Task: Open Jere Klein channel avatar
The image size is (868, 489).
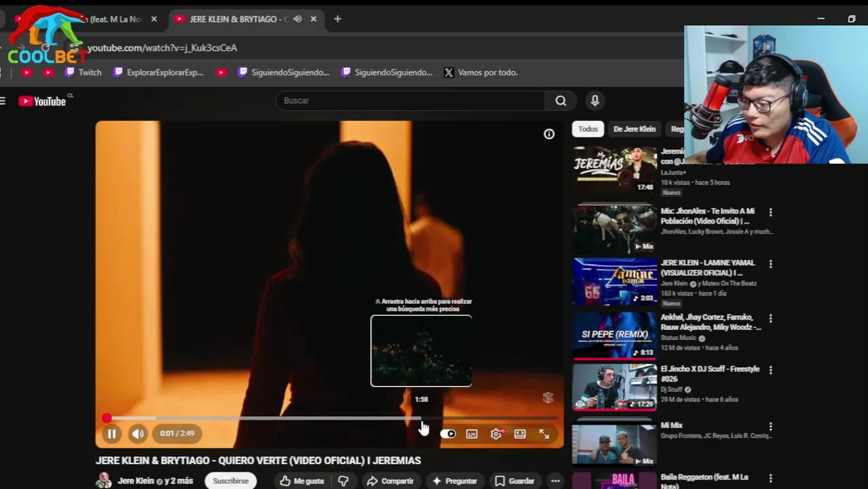Action: click(x=104, y=481)
